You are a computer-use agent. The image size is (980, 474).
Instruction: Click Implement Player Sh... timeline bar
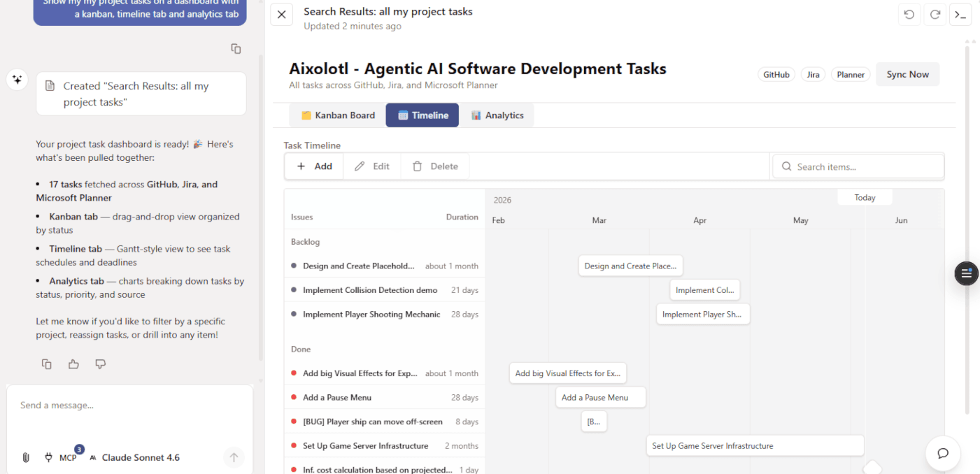pyautogui.click(x=702, y=315)
